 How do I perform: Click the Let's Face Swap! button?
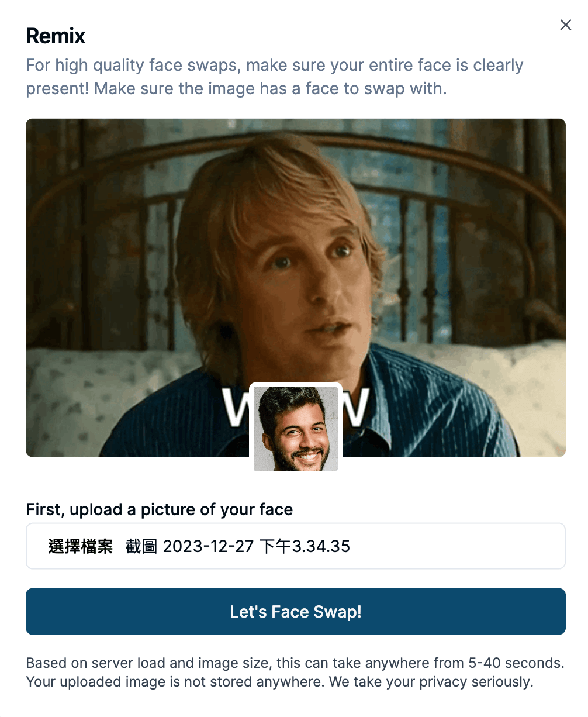click(296, 611)
